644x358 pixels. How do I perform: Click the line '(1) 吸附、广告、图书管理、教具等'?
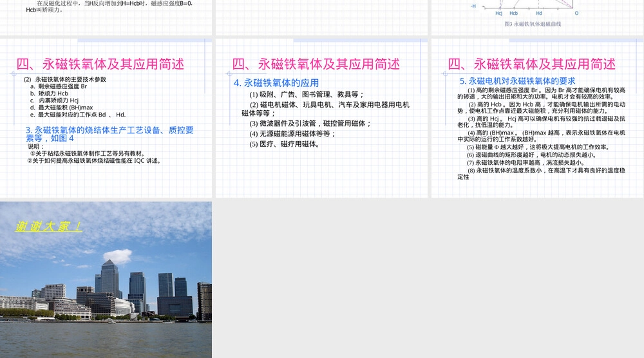point(307,95)
